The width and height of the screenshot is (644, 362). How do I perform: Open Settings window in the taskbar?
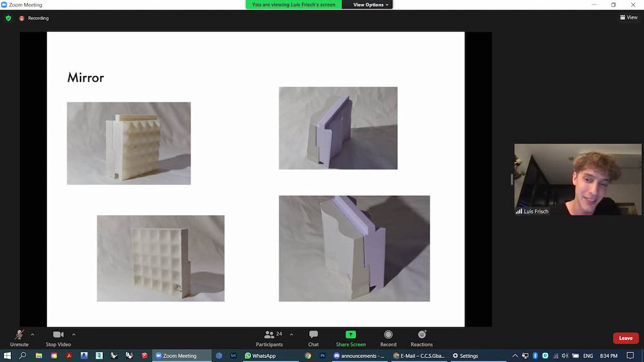click(x=465, y=356)
